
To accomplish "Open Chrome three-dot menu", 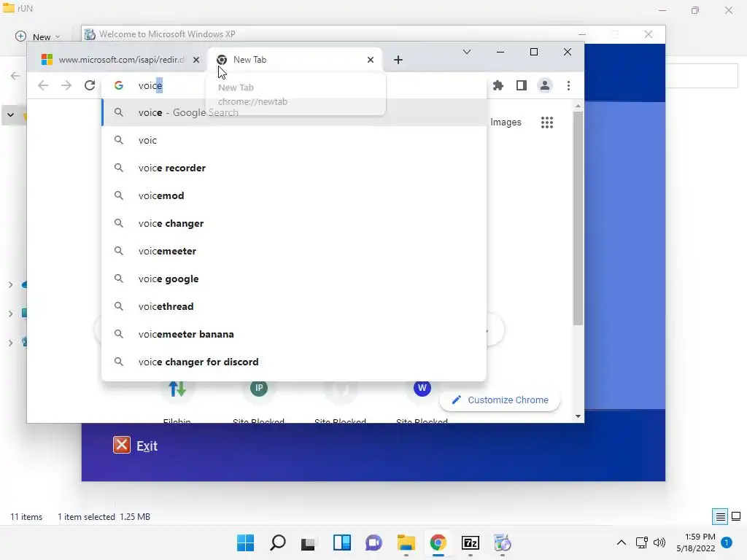I will tap(568, 85).
